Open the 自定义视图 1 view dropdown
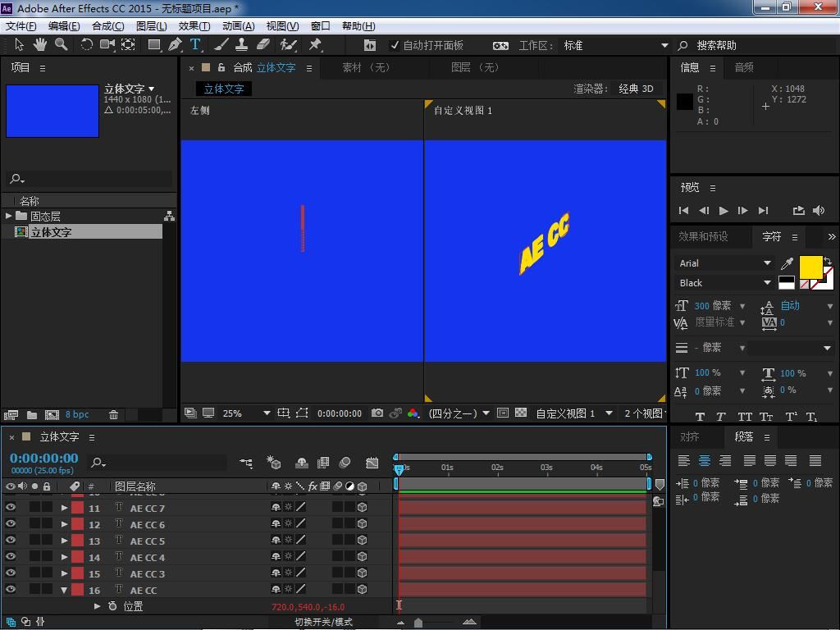840x630 pixels. 574,413
